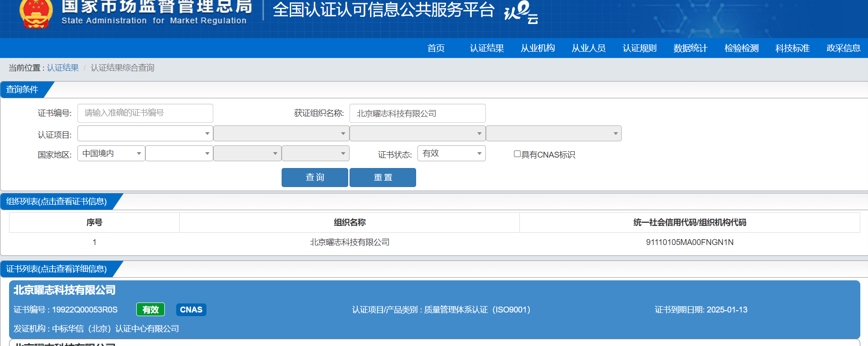Screen dimensions: 868x346
Task: Click the green 有效 status badge
Action: pos(150,310)
